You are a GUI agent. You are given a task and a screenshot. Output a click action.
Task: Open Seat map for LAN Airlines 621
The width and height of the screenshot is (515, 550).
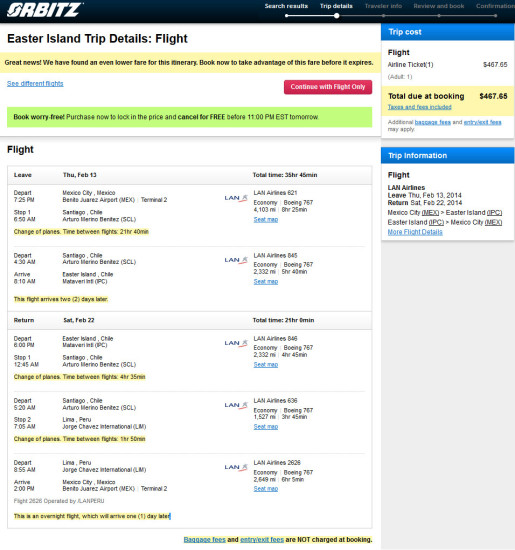(x=266, y=220)
